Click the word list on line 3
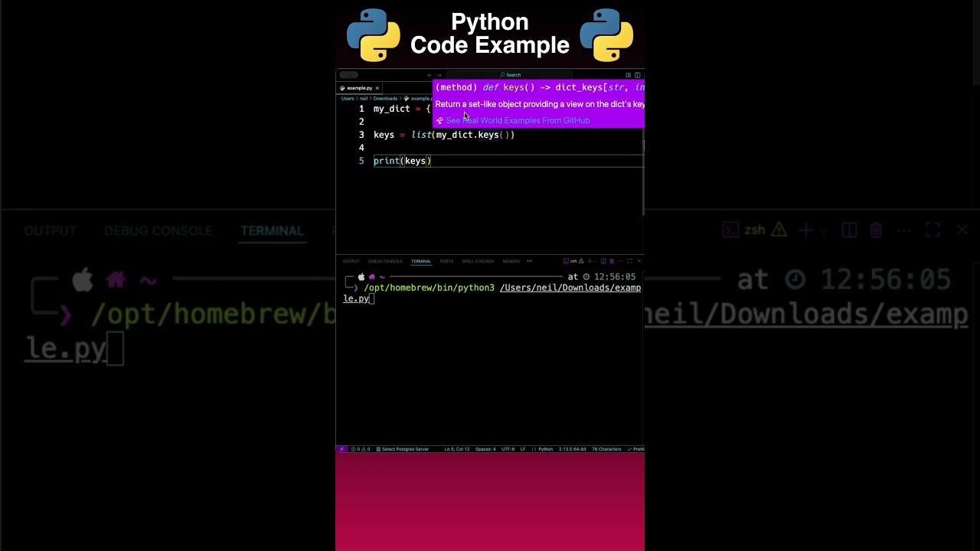 pos(421,135)
